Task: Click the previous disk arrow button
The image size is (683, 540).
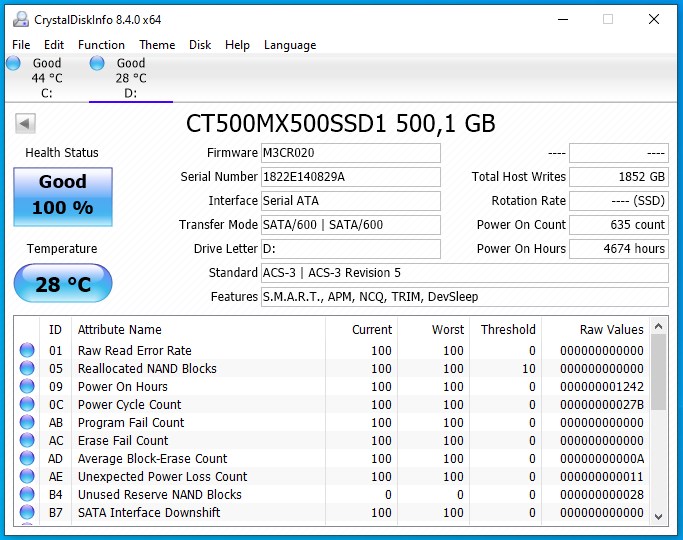Action: (x=26, y=124)
